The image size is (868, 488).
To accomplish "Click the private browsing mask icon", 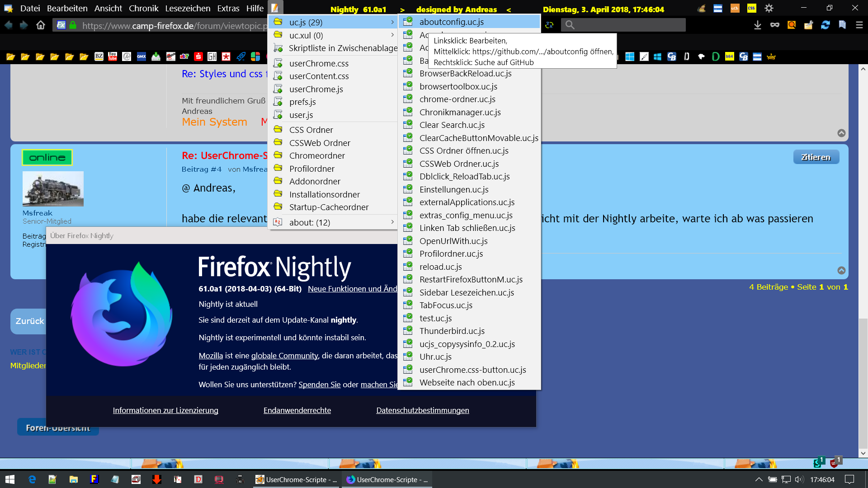I will tap(775, 25).
